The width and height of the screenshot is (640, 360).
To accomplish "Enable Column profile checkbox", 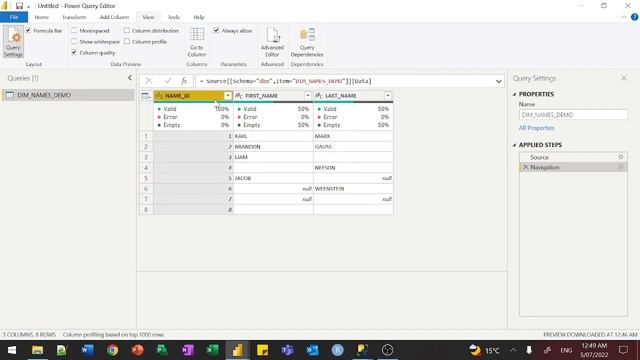I will pos(127,41).
